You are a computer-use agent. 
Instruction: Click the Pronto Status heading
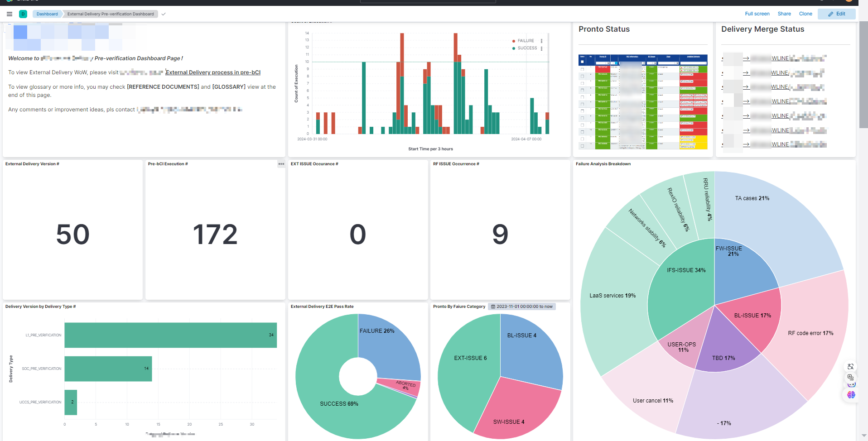point(604,29)
